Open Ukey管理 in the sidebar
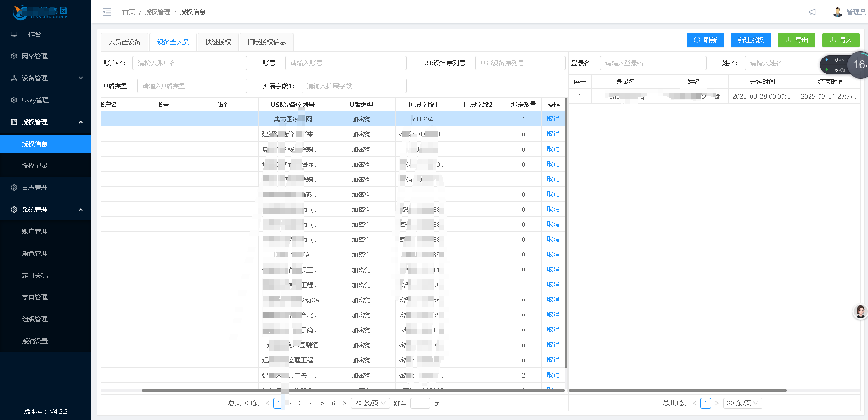868x420 pixels. pos(35,100)
